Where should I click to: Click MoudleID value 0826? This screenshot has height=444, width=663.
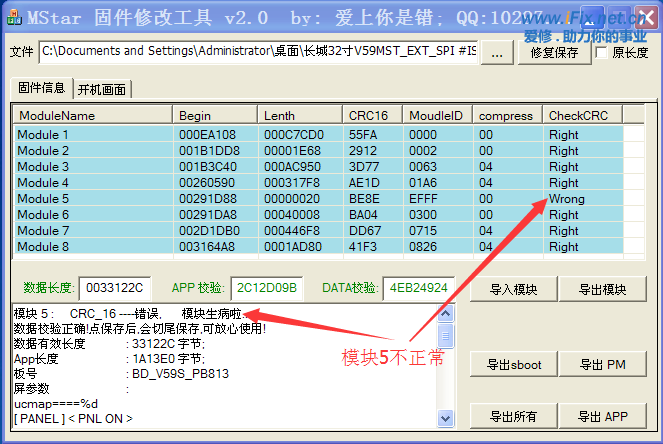point(423,247)
